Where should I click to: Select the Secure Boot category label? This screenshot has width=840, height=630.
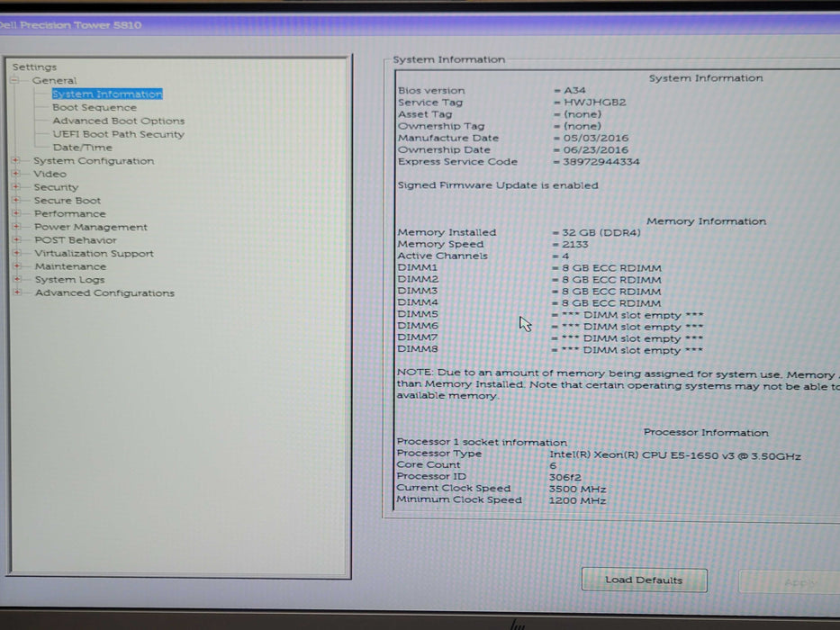click(68, 201)
